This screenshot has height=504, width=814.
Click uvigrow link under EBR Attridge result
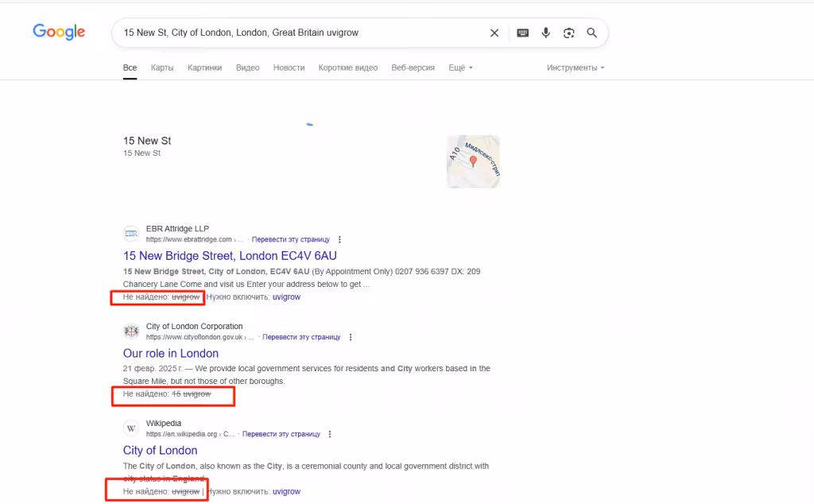[286, 297]
